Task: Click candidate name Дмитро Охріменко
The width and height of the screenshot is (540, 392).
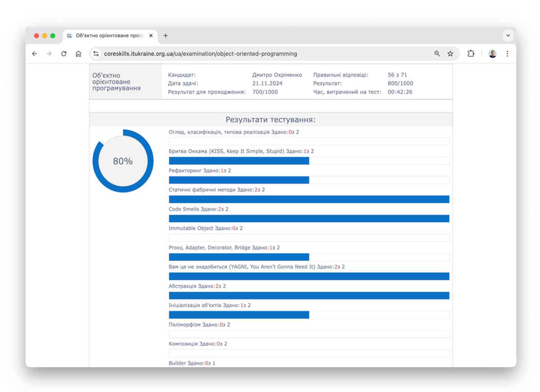Action: point(277,75)
